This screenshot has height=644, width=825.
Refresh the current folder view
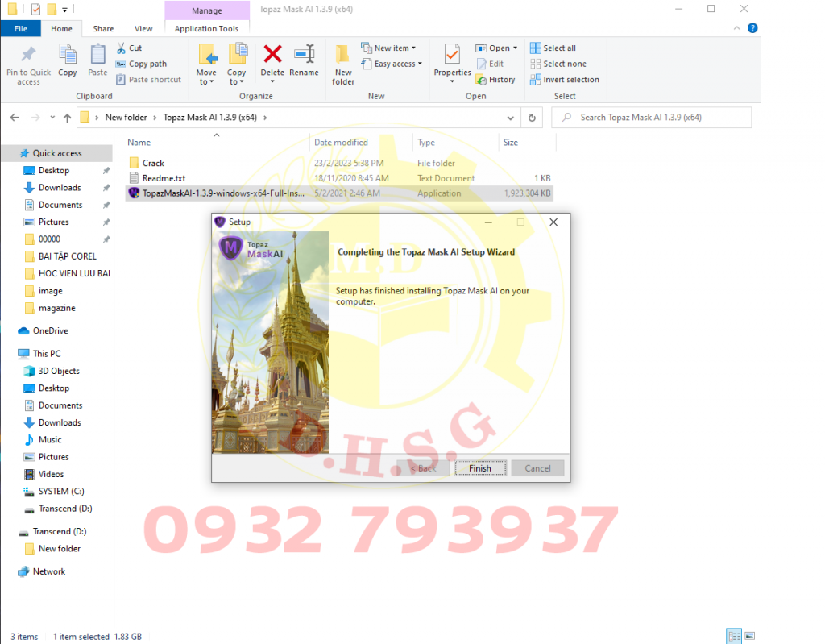532,118
